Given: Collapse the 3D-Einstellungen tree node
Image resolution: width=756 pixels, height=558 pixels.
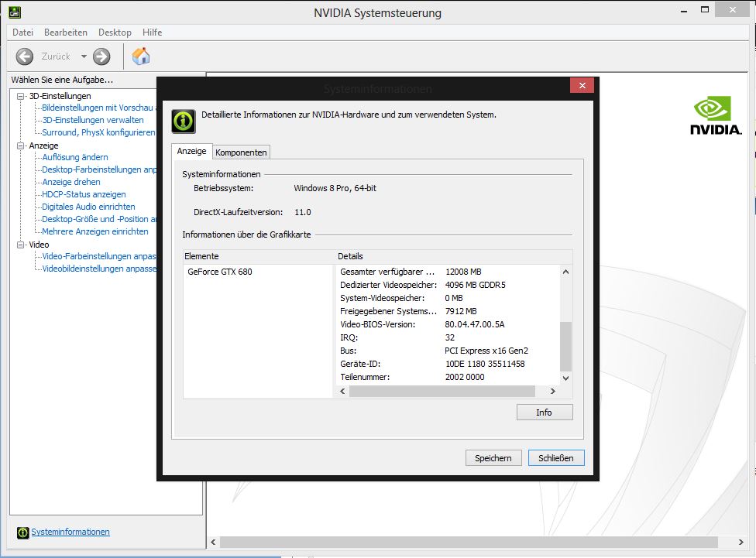Looking at the screenshot, I should tap(21, 96).
